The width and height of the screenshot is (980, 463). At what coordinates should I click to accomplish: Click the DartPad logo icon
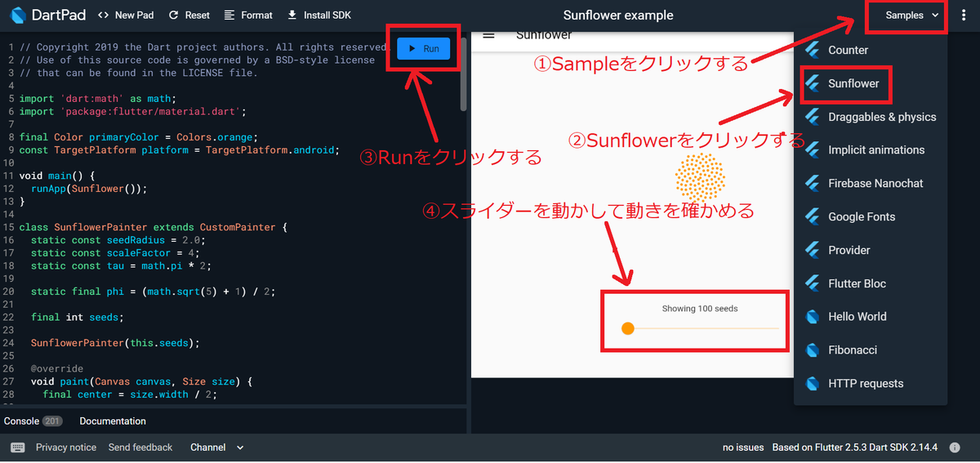[x=18, y=15]
